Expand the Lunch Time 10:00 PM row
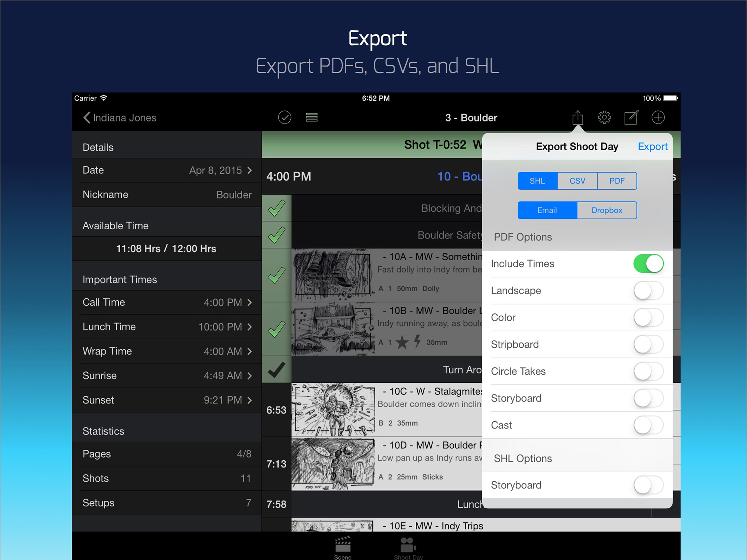747x560 pixels. pos(167,327)
